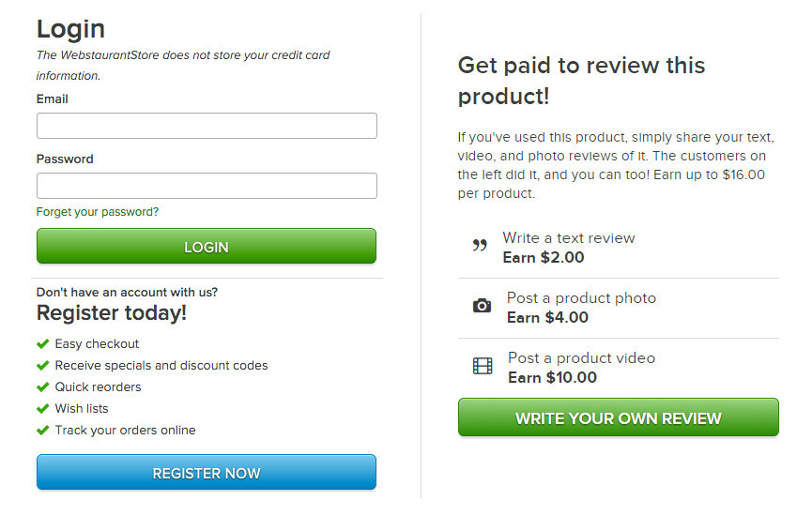This screenshot has height=515, width=812.
Task: Click the Register today heading
Action: (112, 313)
